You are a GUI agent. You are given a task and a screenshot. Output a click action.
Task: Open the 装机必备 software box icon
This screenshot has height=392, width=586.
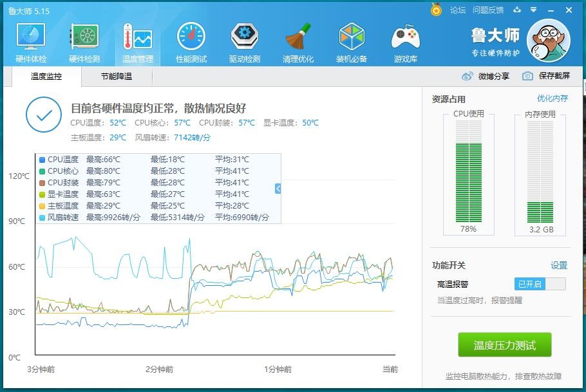point(352,37)
